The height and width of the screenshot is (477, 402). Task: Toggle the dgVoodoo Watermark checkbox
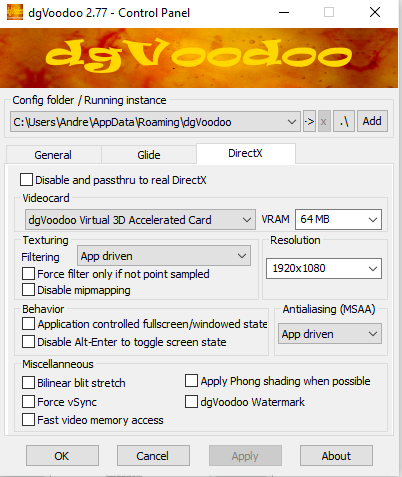[191, 402]
